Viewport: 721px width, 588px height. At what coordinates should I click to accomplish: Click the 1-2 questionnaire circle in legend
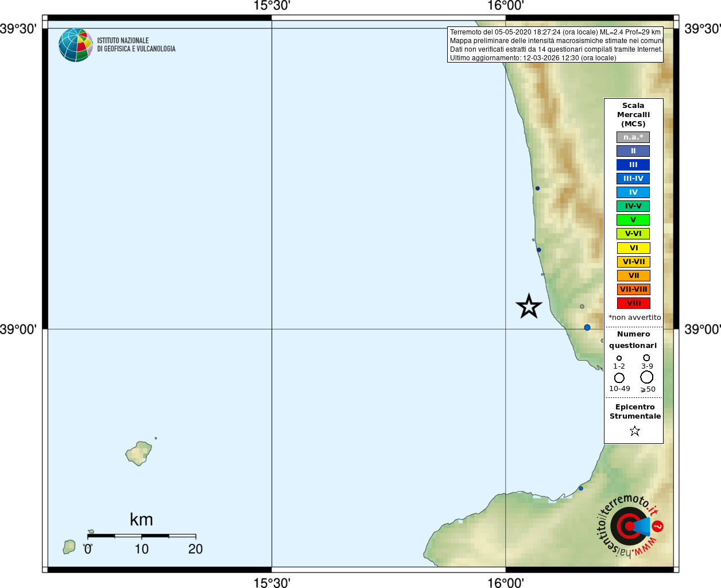pos(619,358)
